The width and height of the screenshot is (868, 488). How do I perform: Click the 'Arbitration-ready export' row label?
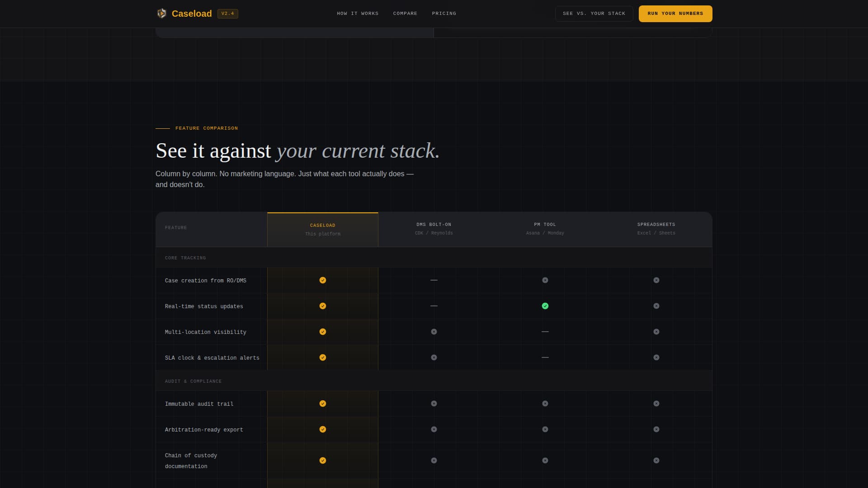point(204,430)
